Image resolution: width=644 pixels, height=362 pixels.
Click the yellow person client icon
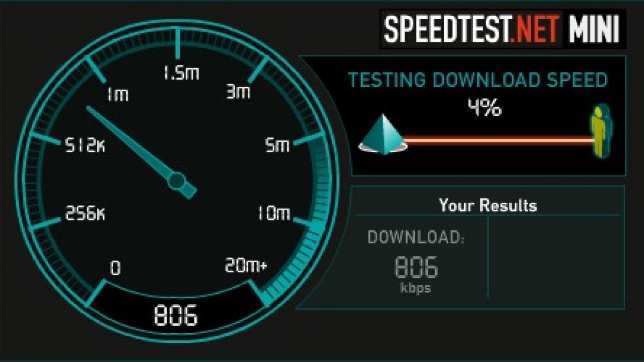point(601,131)
